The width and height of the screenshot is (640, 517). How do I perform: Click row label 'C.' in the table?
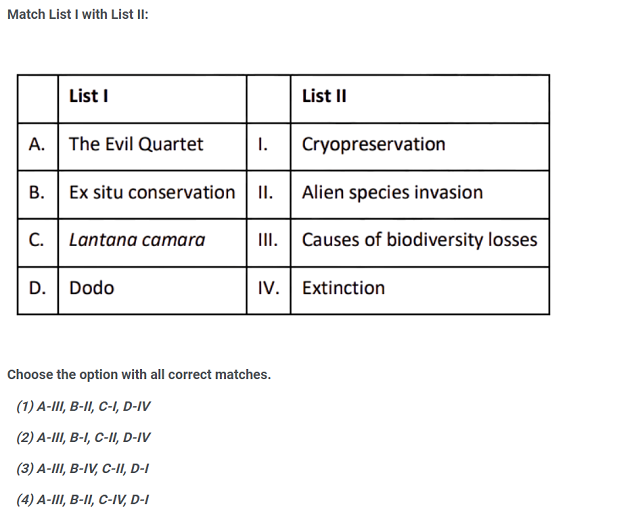37,240
